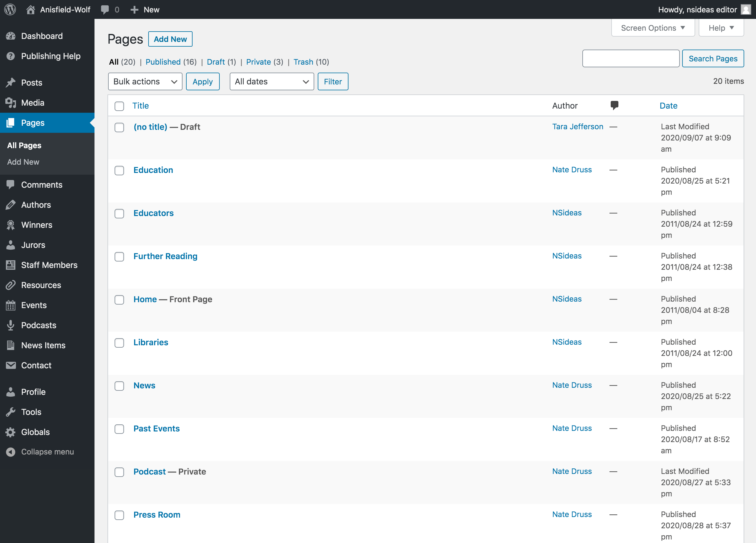The width and height of the screenshot is (756, 543).
Task: Click the Authors pencil icon
Action: [11, 205]
